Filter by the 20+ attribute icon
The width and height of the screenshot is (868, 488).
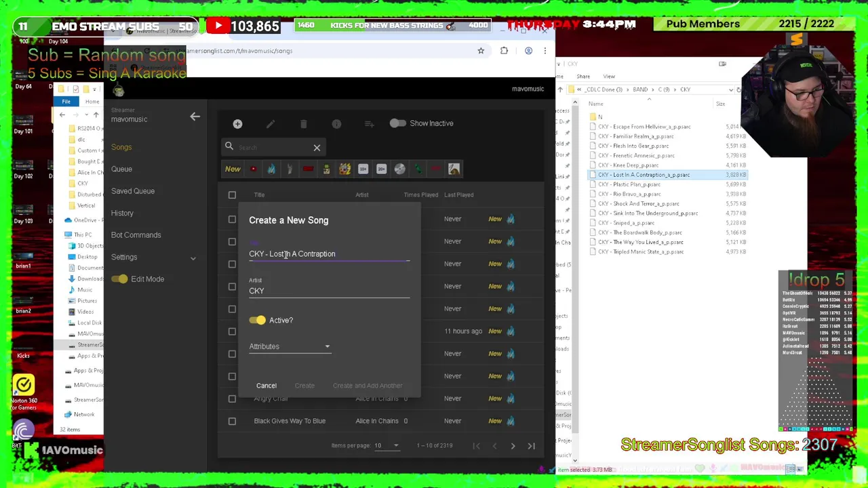[x=381, y=169]
